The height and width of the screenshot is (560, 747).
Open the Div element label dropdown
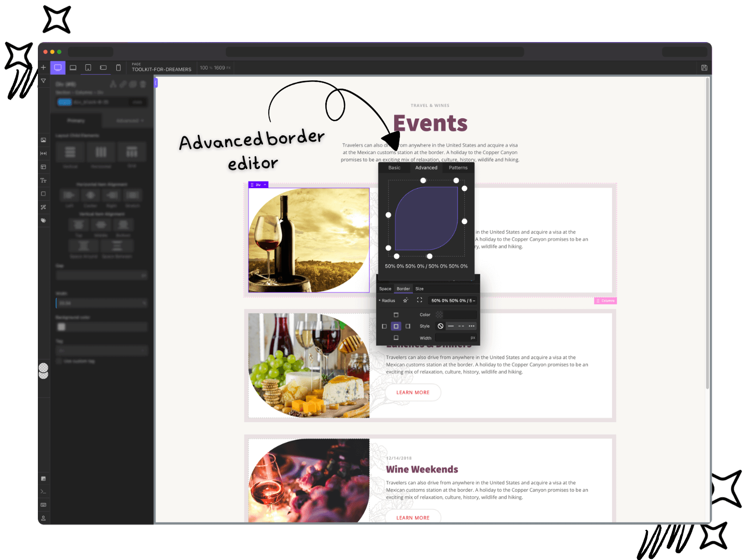265,185
